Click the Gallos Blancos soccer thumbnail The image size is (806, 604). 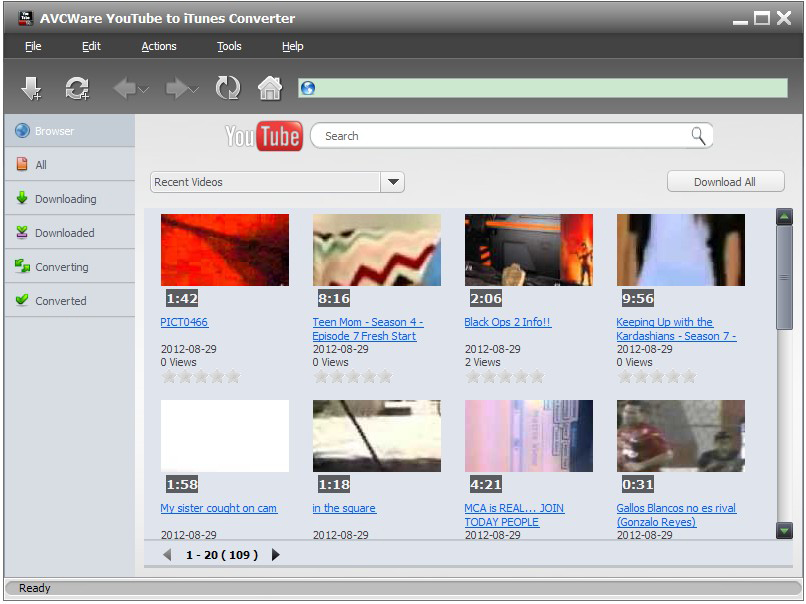[681, 436]
